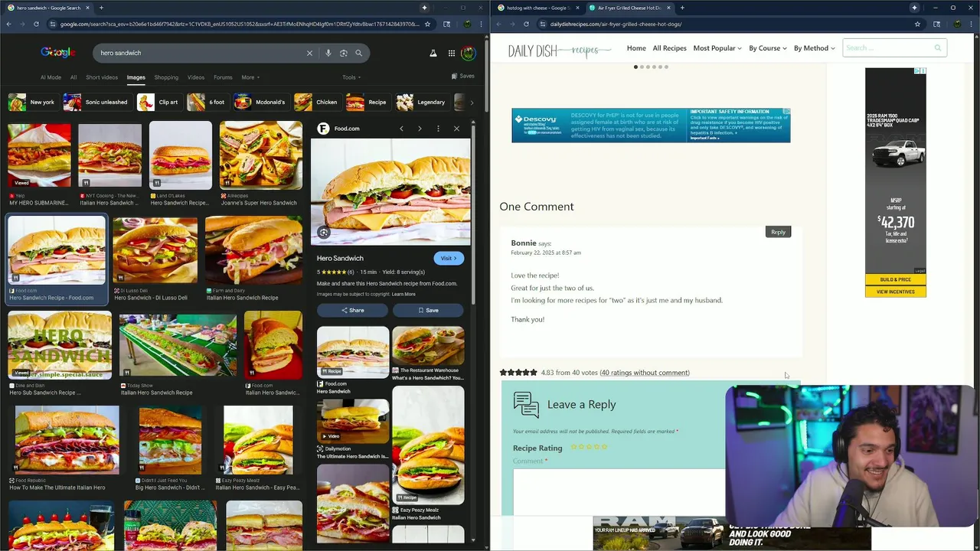
Task: Close the hotdog with cheese tab
Action: [578, 8]
